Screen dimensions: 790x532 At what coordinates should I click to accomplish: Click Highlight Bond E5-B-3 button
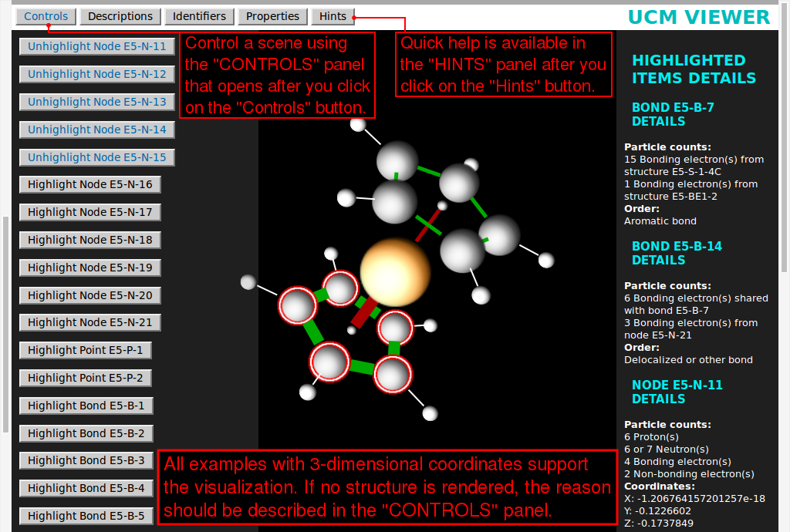[86, 460]
